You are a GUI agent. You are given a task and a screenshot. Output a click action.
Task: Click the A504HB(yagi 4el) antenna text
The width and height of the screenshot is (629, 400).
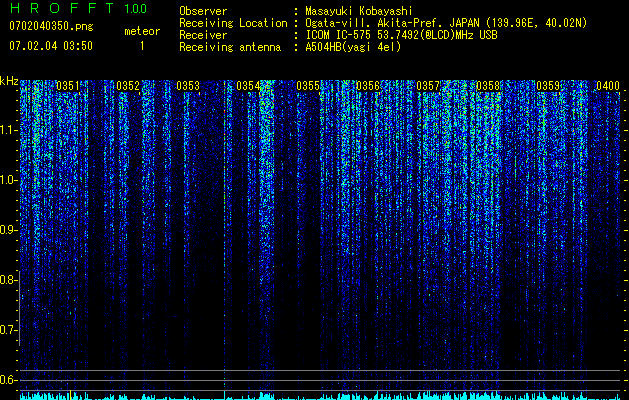353,47
